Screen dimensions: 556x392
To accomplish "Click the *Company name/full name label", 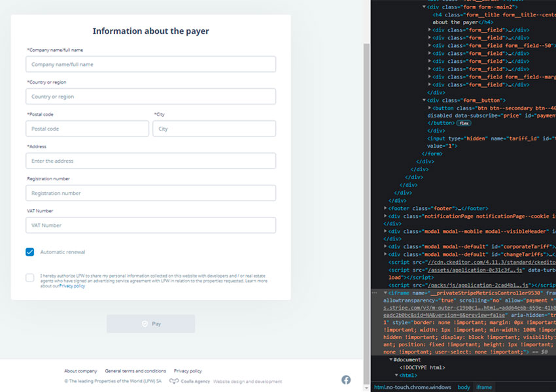I will pos(55,50).
